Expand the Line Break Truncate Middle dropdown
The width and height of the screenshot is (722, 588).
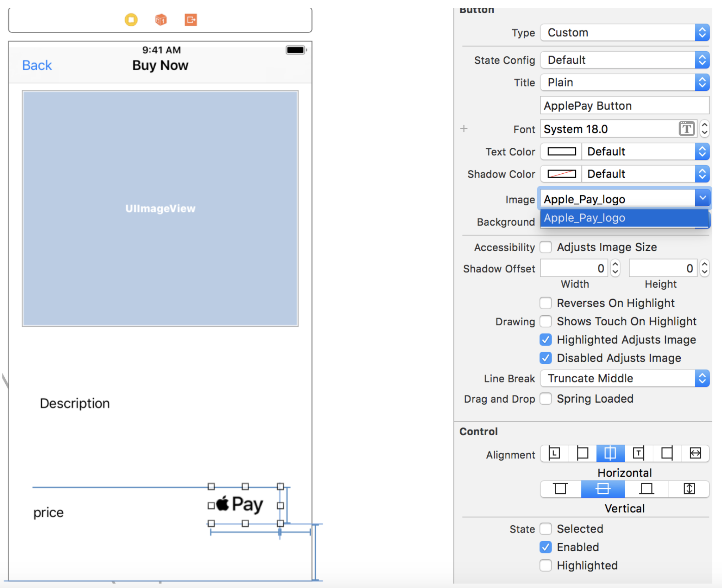pos(624,378)
